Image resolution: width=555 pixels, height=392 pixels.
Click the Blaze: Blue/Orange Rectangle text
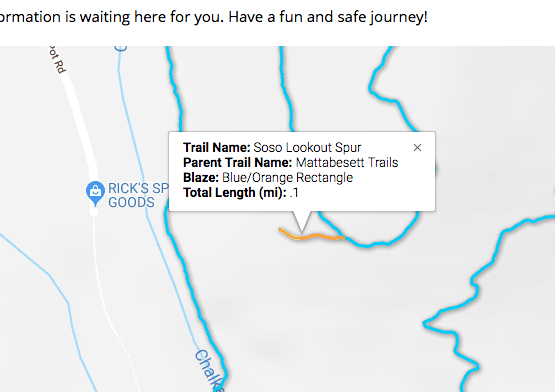(268, 177)
